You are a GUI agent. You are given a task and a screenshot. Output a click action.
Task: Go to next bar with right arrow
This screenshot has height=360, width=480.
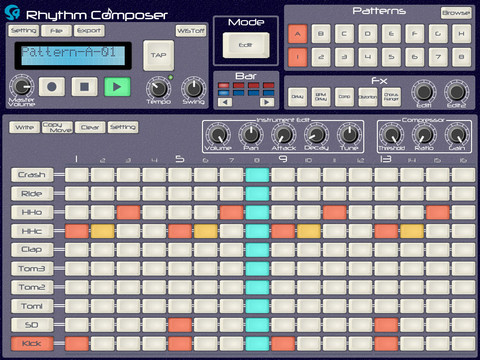pyautogui.click(x=267, y=102)
